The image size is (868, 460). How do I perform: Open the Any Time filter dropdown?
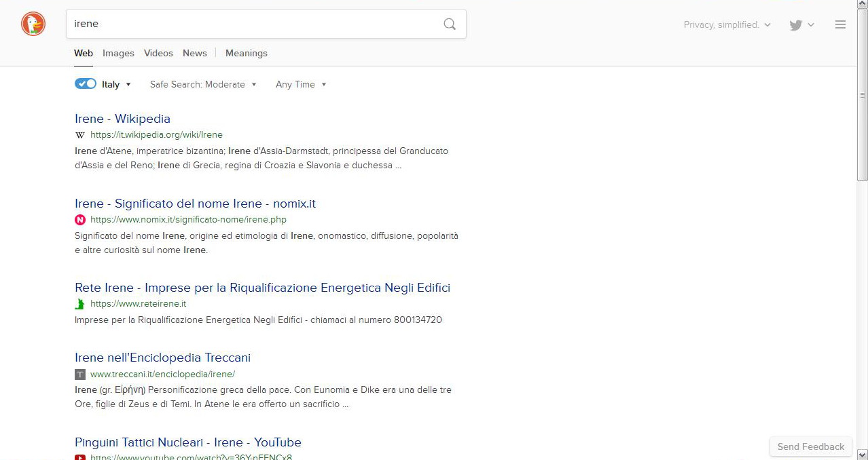[301, 84]
